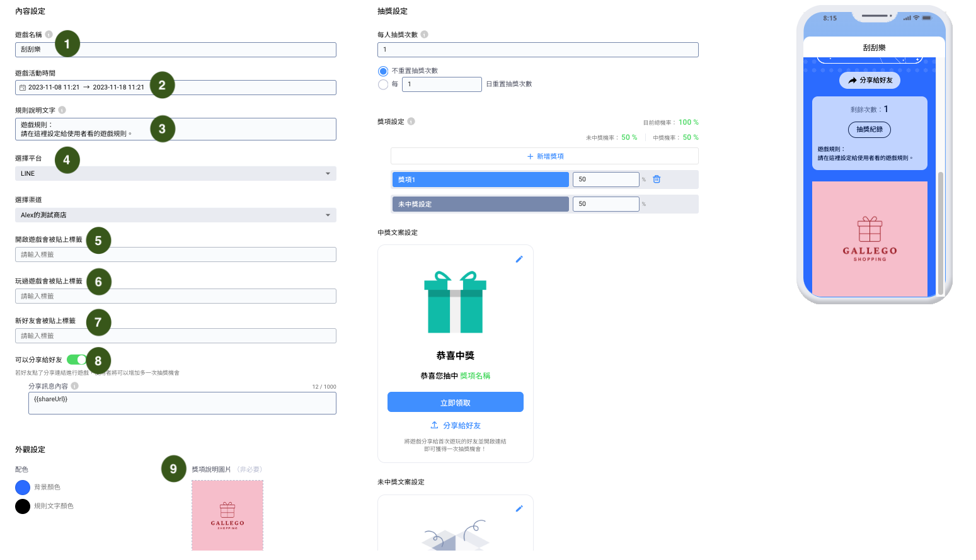Click the info icon next to 規則說明文字
The image size is (976, 560).
pos(62,110)
